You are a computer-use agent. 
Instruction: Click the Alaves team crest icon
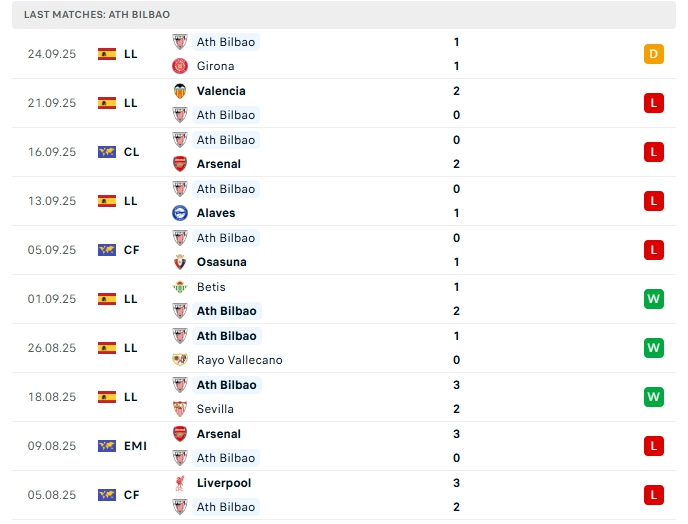(x=180, y=213)
